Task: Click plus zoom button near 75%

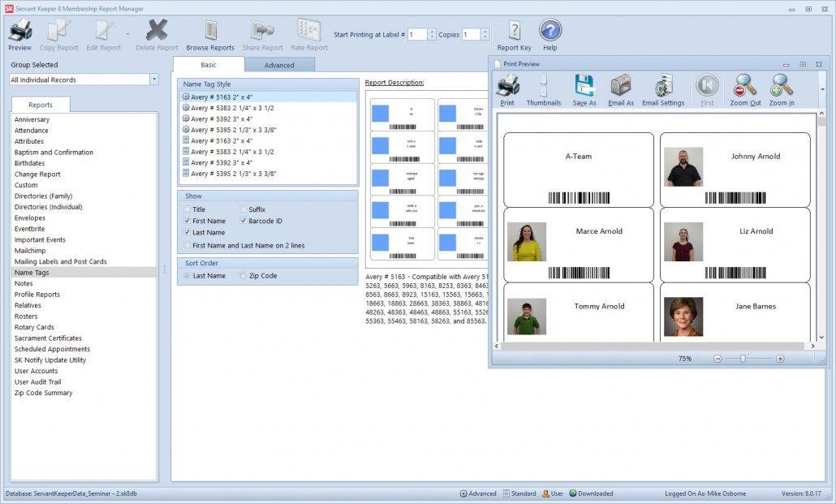Action: tap(781, 359)
